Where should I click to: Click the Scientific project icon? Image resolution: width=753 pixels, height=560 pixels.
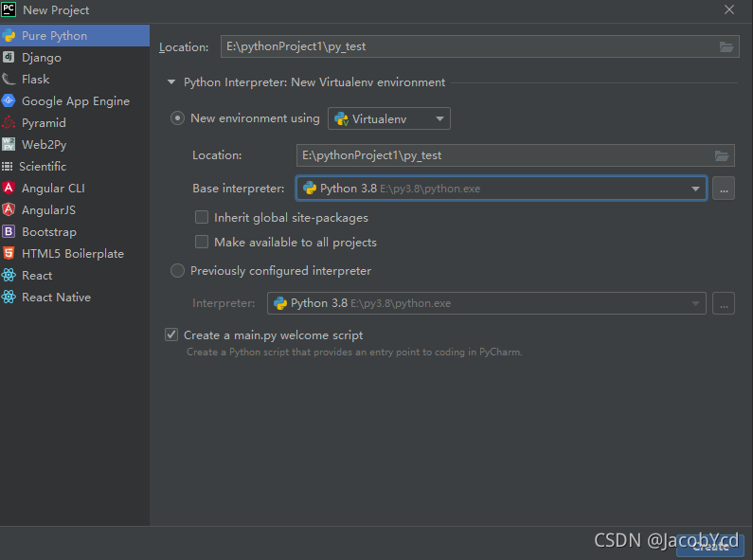point(8,166)
